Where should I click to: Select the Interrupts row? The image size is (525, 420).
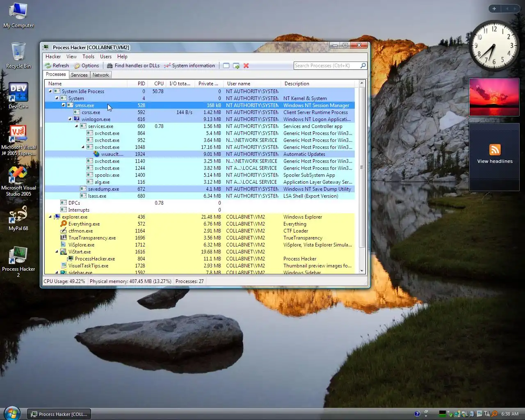pos(200,210)
